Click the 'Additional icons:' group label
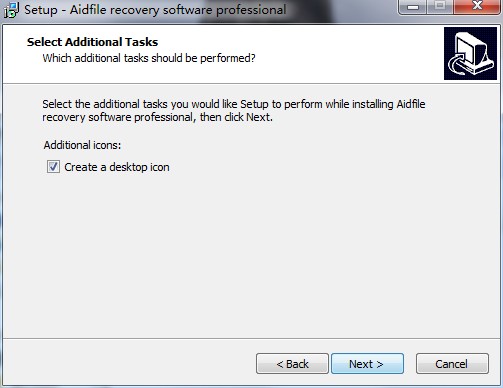The image size is (503, 388). coord(82,145)
